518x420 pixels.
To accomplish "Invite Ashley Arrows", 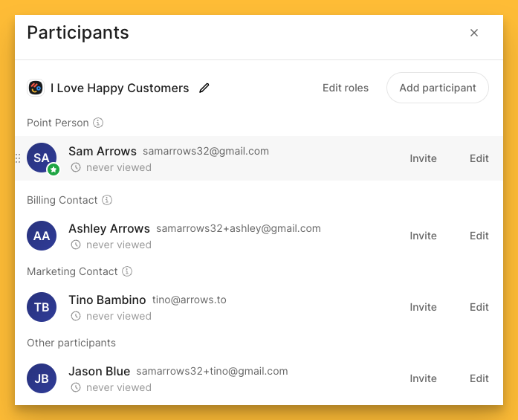I will [x=423, y=236].
